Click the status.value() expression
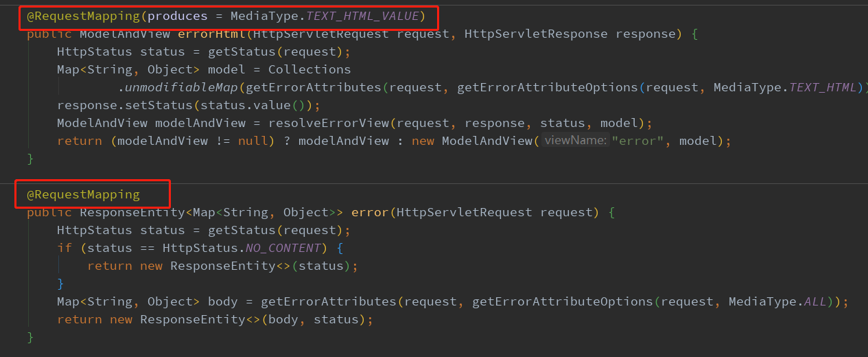This screenshot has width=868, height=357. [253, 105]
